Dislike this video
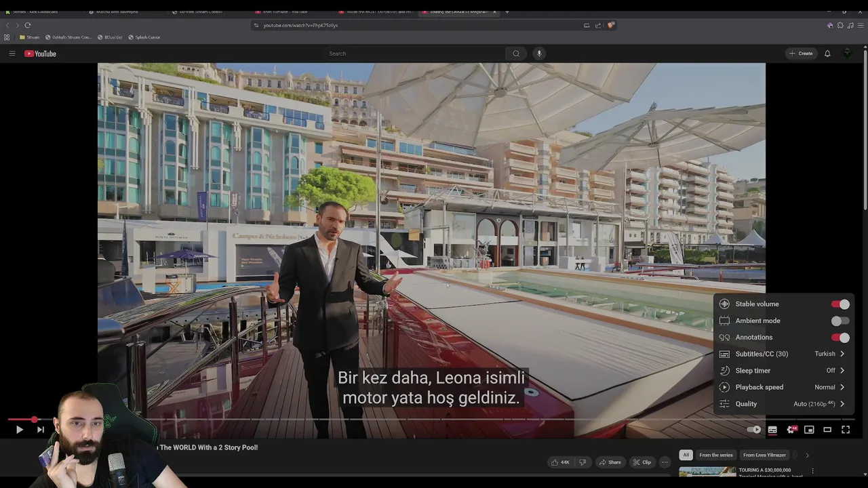 point(583,462)
